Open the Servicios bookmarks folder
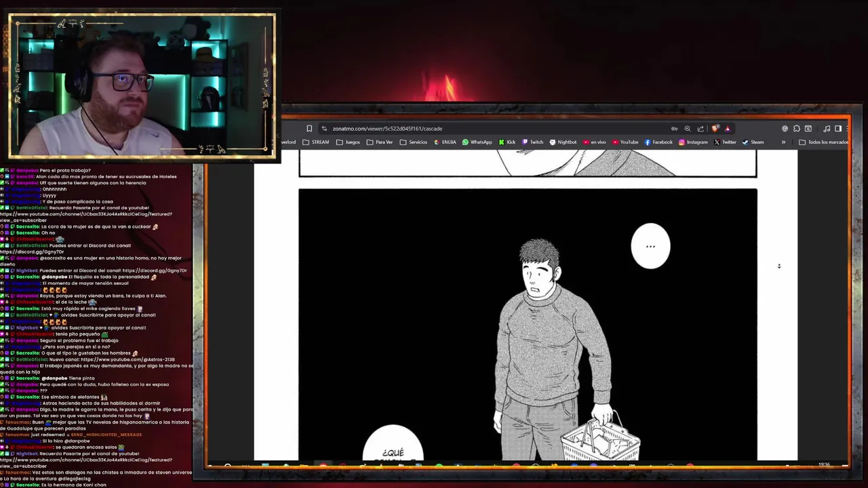The image size is (868, 488). tap(414, 142)
